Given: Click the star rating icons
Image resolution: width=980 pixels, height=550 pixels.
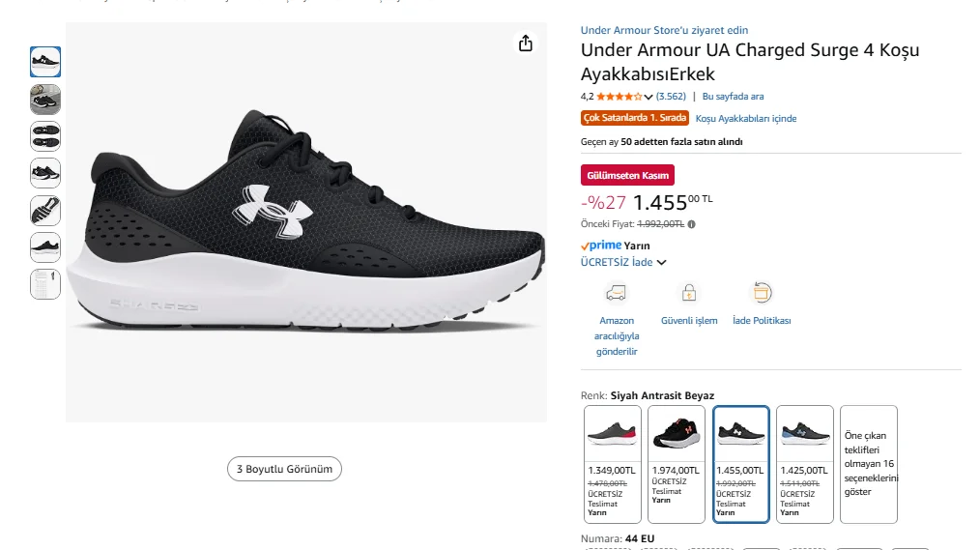Looking at the screenshot, I should click(x=619, y=97).
